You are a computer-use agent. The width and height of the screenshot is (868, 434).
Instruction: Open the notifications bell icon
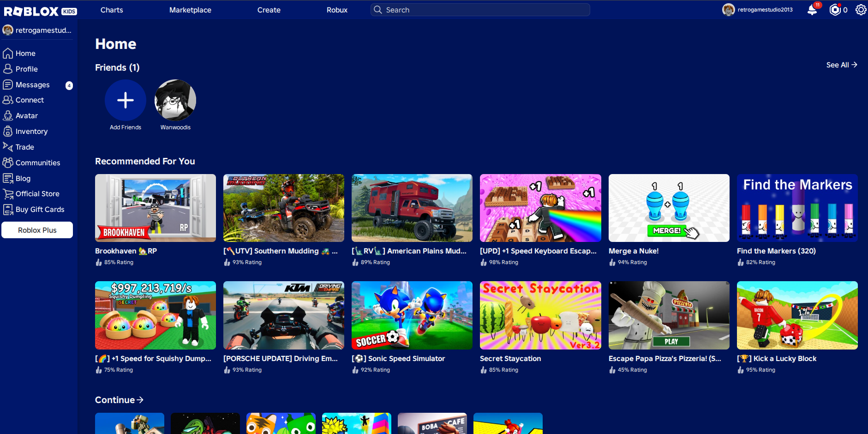812,10
